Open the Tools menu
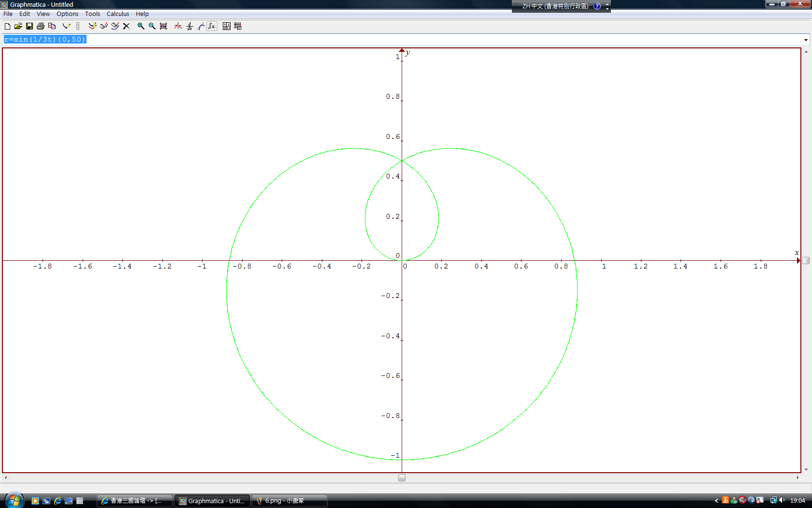This screenshot has height=508, width=812. tap(92, 14)
